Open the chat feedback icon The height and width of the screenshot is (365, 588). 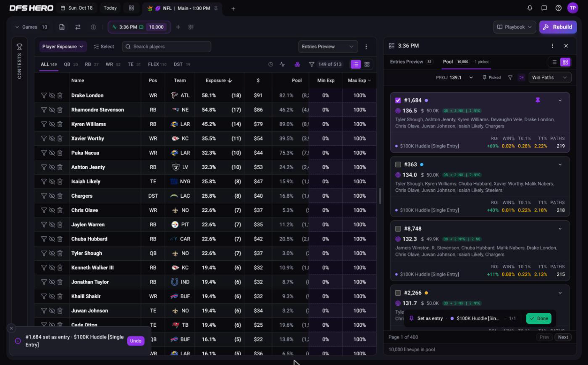pos(544,8)
